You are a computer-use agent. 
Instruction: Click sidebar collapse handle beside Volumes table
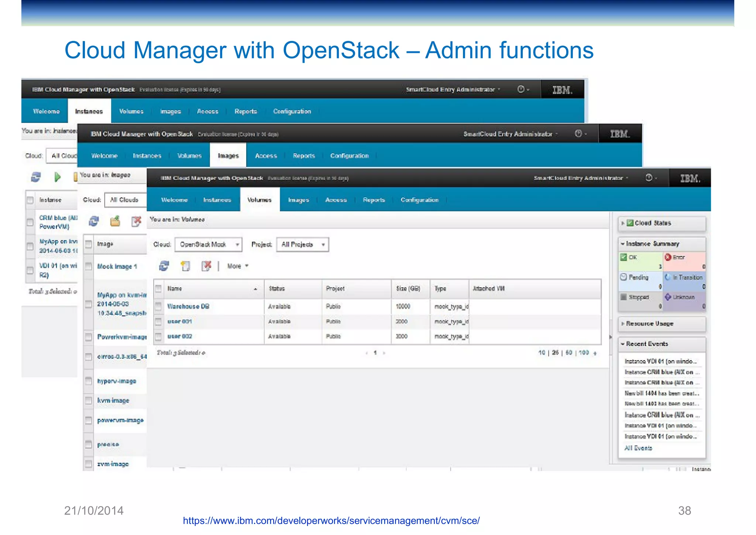pyautogui.click(x=610, y=337)
